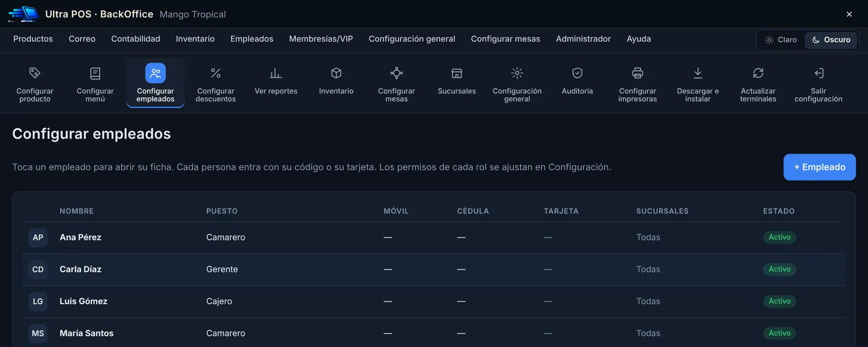Click the Salir configuración exit icon
Screen dimensions: 868x347
tap(819, 73)
